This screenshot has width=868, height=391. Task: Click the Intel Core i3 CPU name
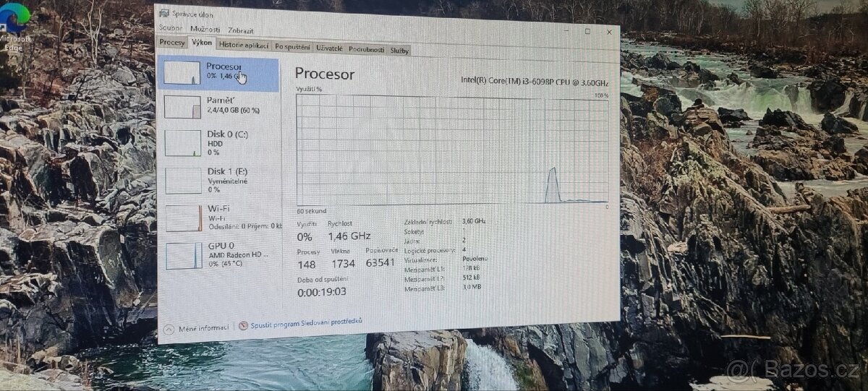[x=535, y=81]
